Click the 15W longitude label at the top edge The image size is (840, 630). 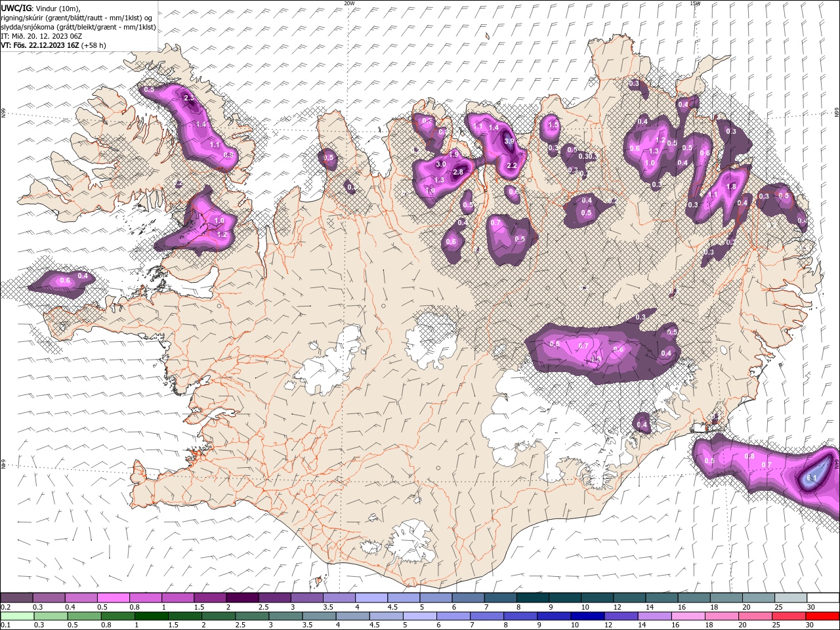point(695,3)
